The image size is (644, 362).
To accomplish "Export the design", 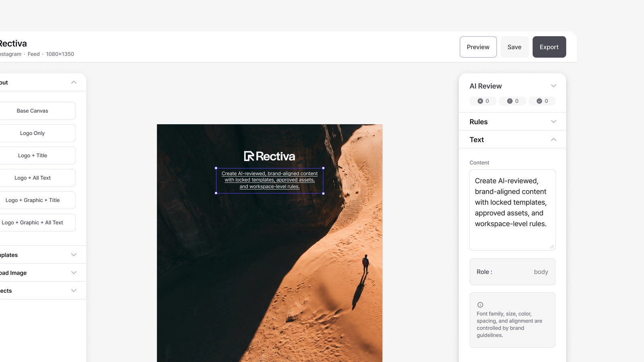I will point(549,47).
